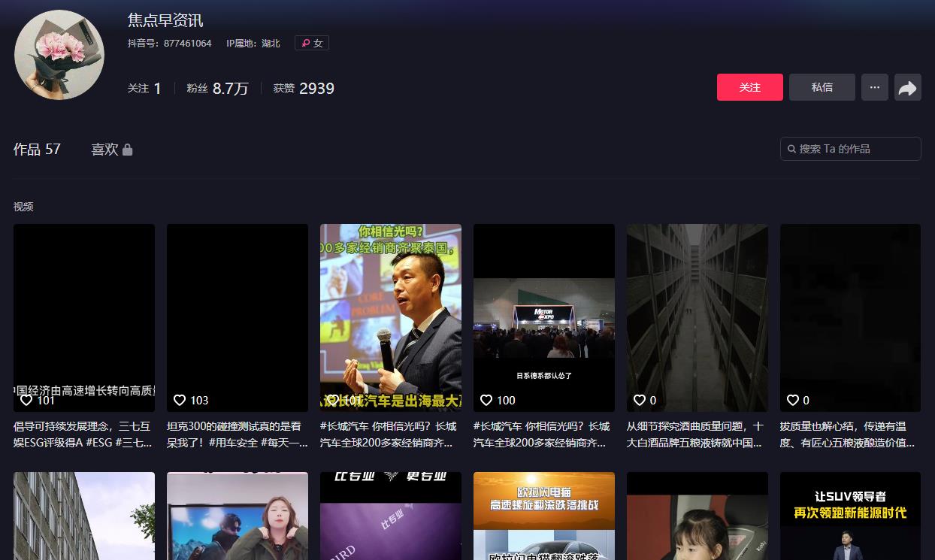Open the 拔质量也解心结 video thumbnail
The image size is (935, 560).
[851, 318]
